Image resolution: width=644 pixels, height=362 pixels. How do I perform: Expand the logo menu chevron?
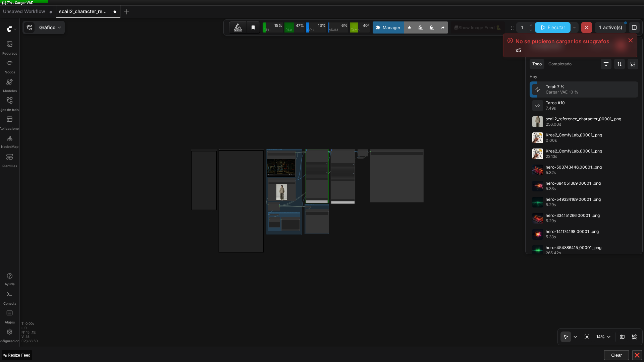15,29
